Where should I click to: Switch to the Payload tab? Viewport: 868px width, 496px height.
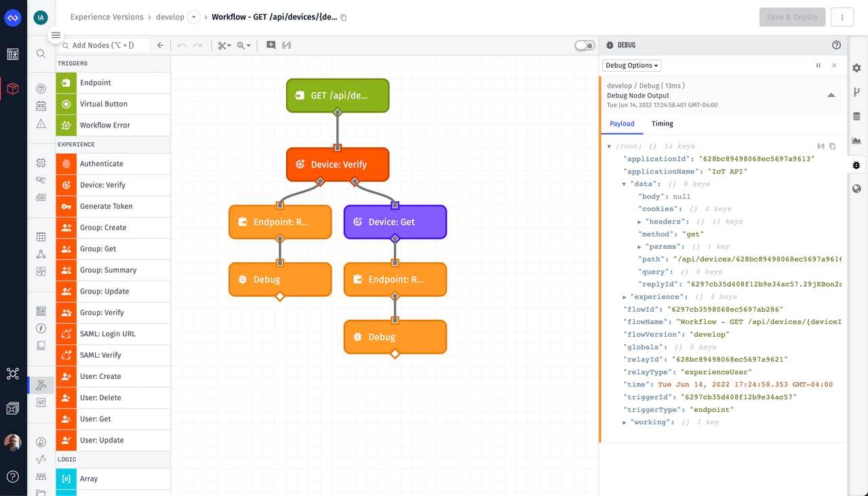coord(622,124)
